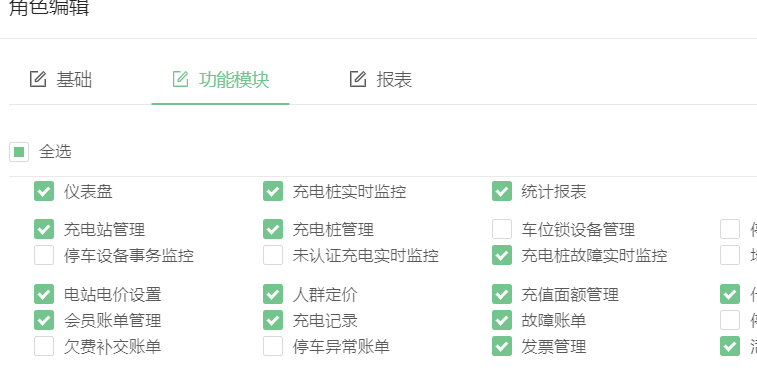Uncheck the 电站电价设置 checkbox
757x374 pixels.
click(x=44, y=294)
